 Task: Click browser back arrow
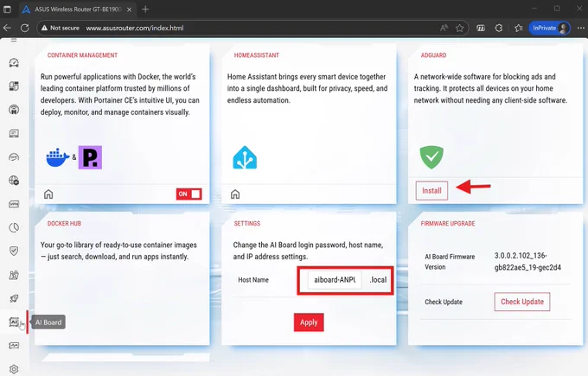(7, 28)
